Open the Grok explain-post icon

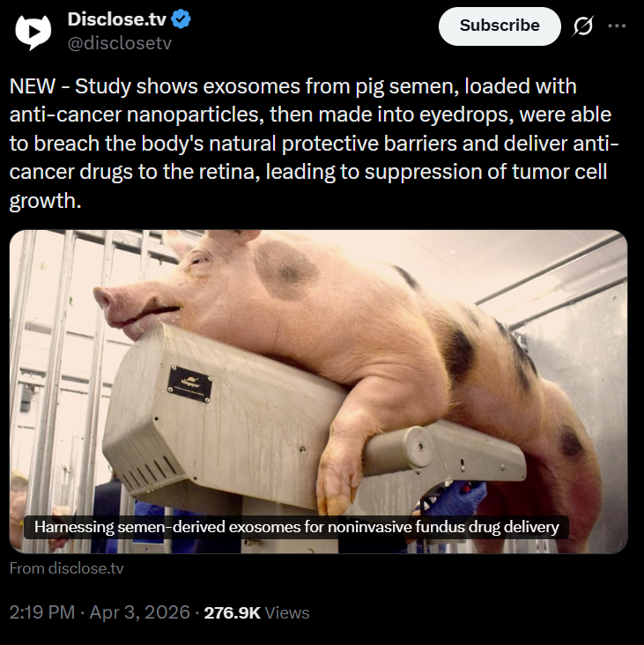tap(583, 26)
